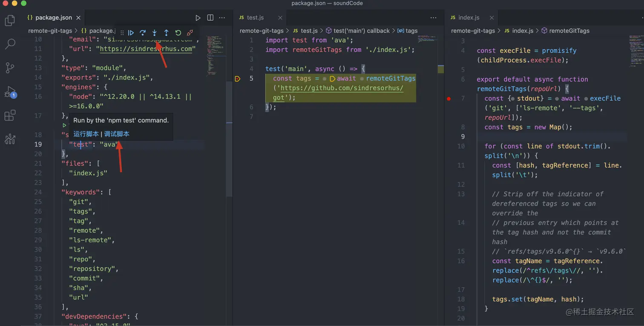
Task: Open remote-git-tags breadcrumb in index.js editor
Action: tap(473, 31)
